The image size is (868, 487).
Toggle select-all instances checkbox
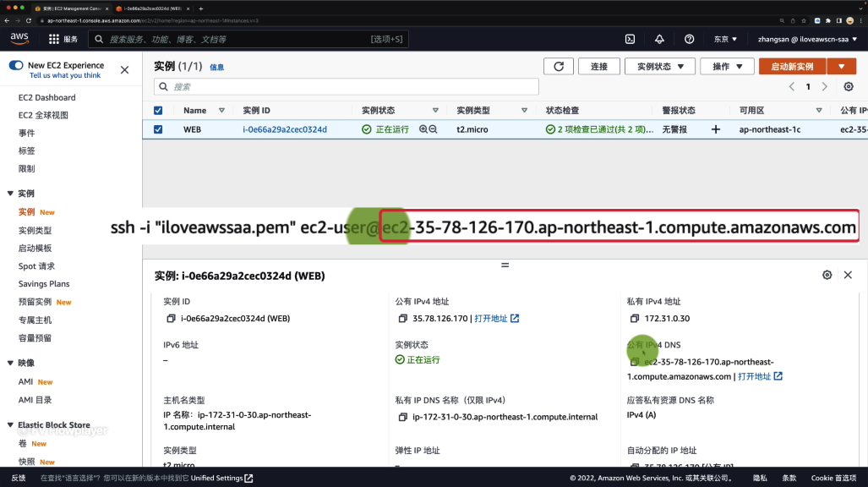click(x=158, y=111)
